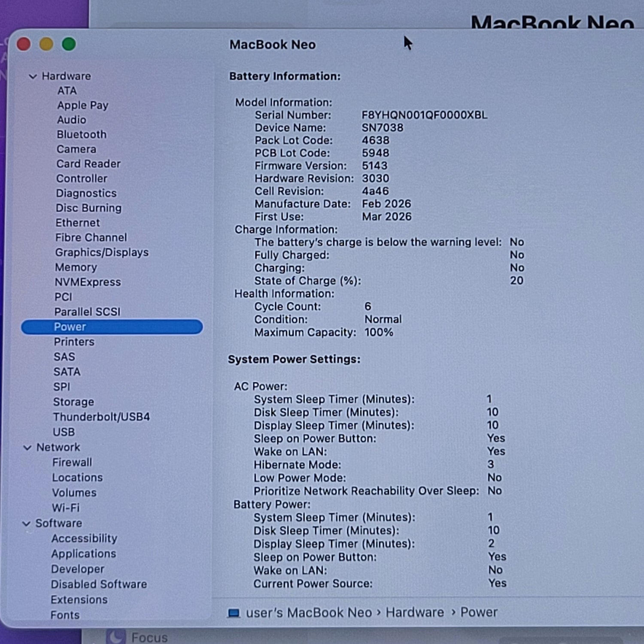Click the Pack Lot Code value 4638
Screen dimensions: 644x644
(x=376, y=141)
